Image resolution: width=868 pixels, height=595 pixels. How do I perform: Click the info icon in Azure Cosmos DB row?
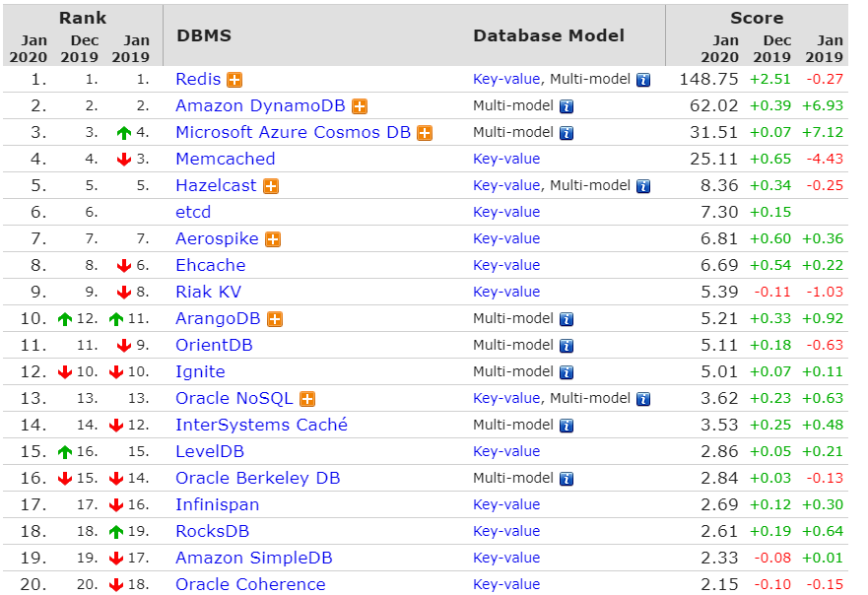[567, 133]
